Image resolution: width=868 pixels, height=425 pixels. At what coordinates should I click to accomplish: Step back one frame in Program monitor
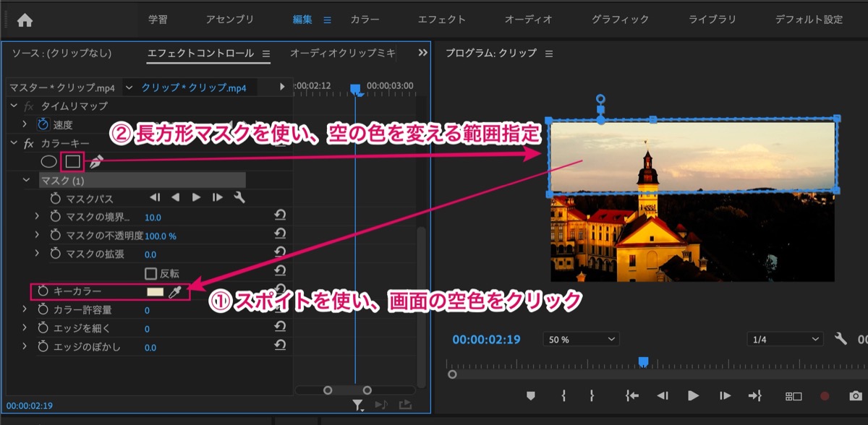point(662,395)
